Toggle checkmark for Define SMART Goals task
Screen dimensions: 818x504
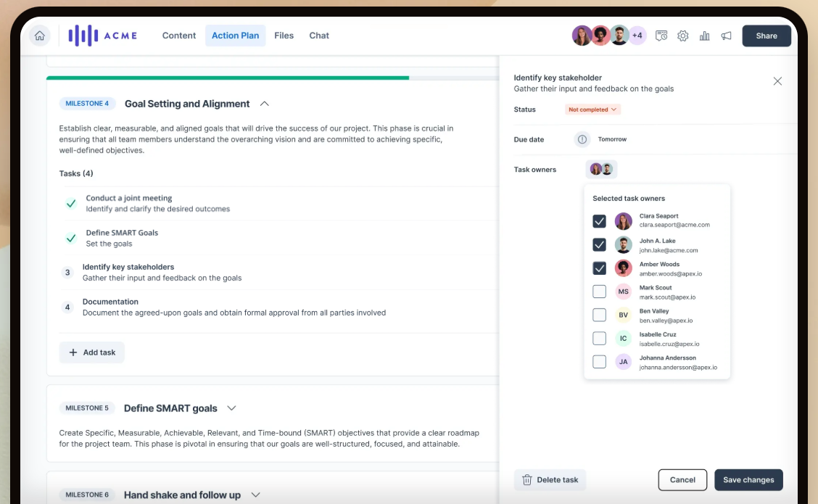tap(71, 238)
